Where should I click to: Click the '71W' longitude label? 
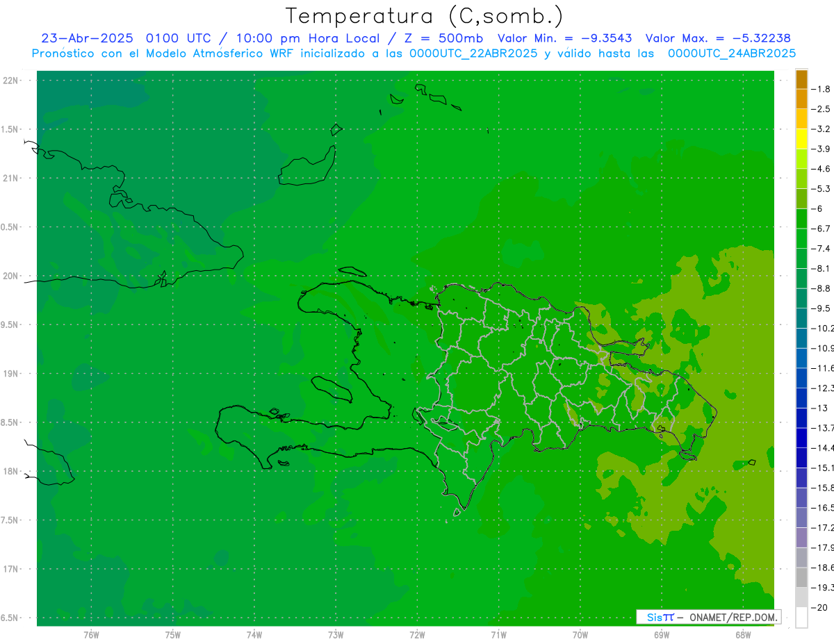(498, 634)
